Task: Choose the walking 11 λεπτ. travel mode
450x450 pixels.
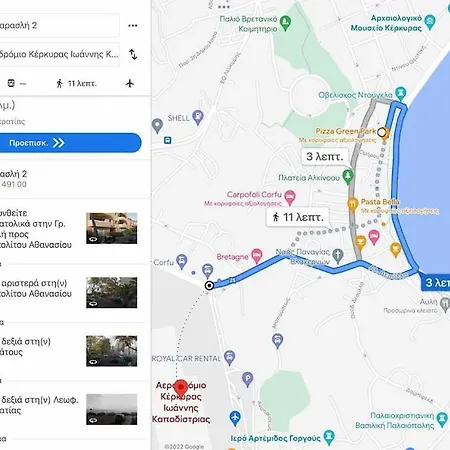Action: (x=76, y=83)
